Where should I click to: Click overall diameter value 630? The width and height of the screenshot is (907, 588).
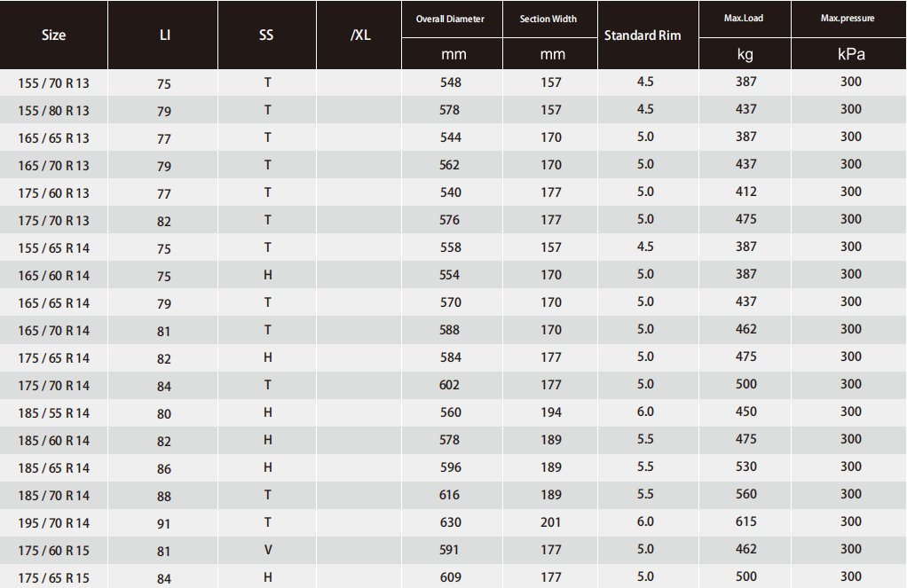[x=450, y=521]
